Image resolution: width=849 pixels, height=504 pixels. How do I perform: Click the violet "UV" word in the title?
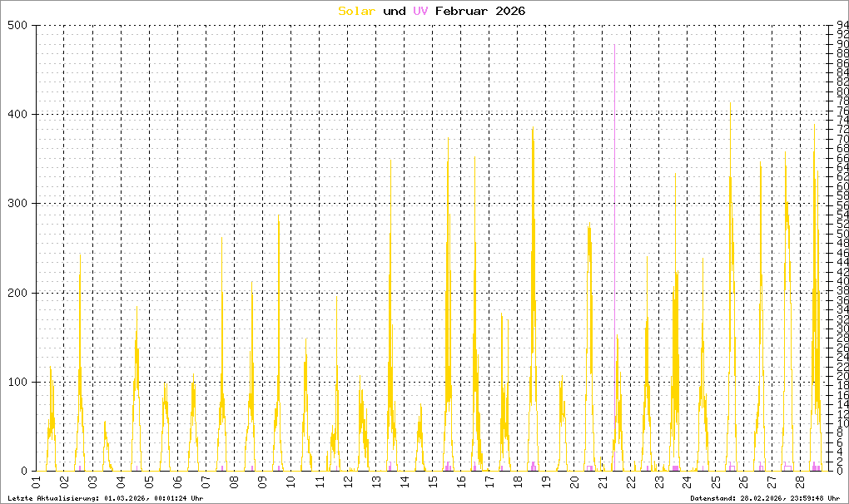coord(422,11)
